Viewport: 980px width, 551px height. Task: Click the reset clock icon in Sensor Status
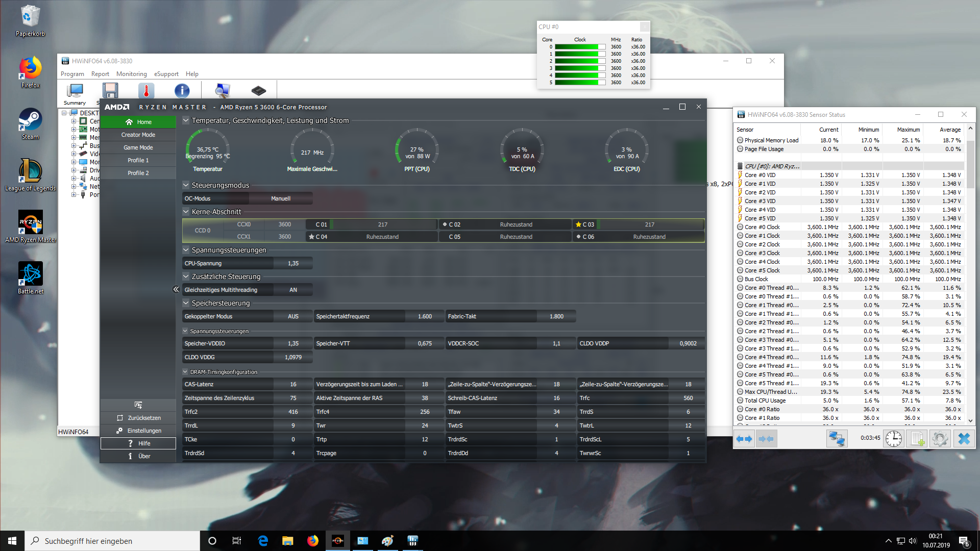[x=893, y=439]
